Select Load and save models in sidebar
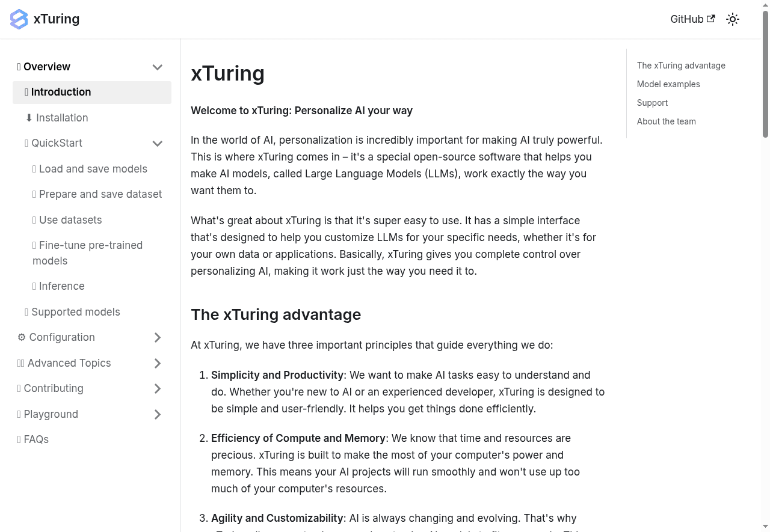 93,169
